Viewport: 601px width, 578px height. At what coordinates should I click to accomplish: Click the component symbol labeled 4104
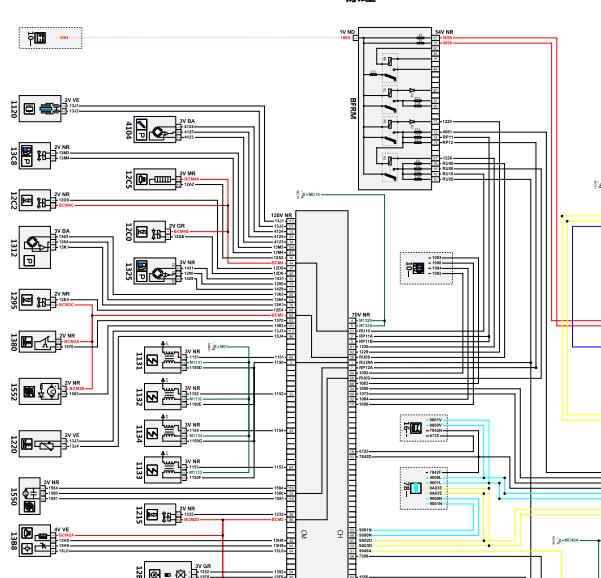tap(154, 130)
